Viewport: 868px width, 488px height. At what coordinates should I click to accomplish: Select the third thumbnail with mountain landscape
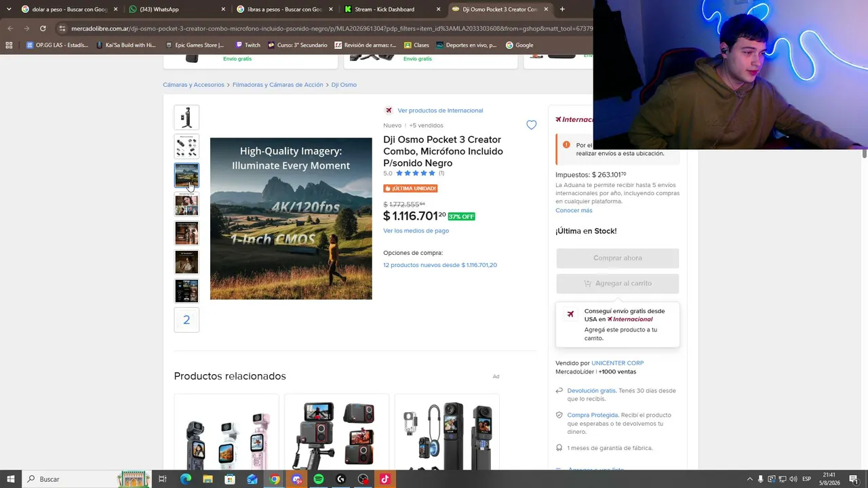(186, 176)
